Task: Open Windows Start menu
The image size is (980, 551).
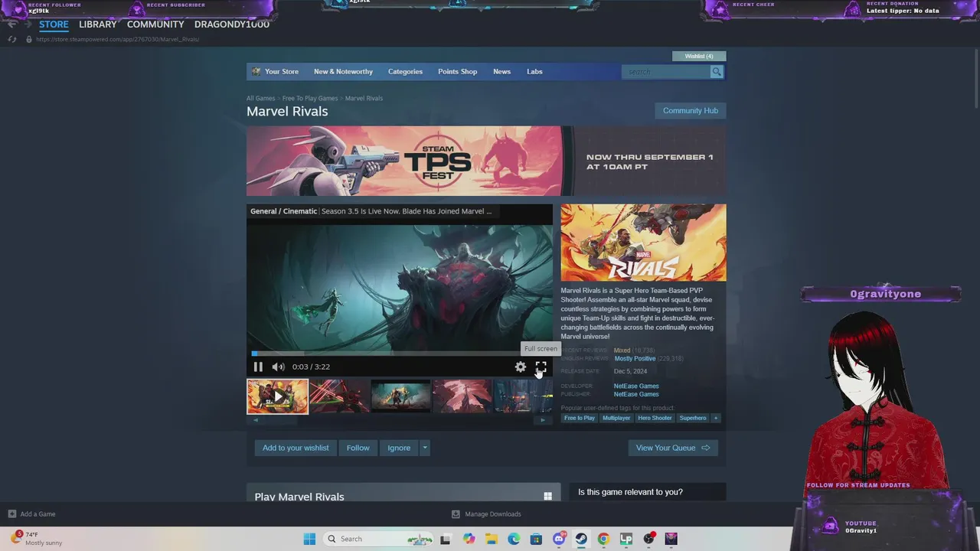Action: click(x=309, y=539)
